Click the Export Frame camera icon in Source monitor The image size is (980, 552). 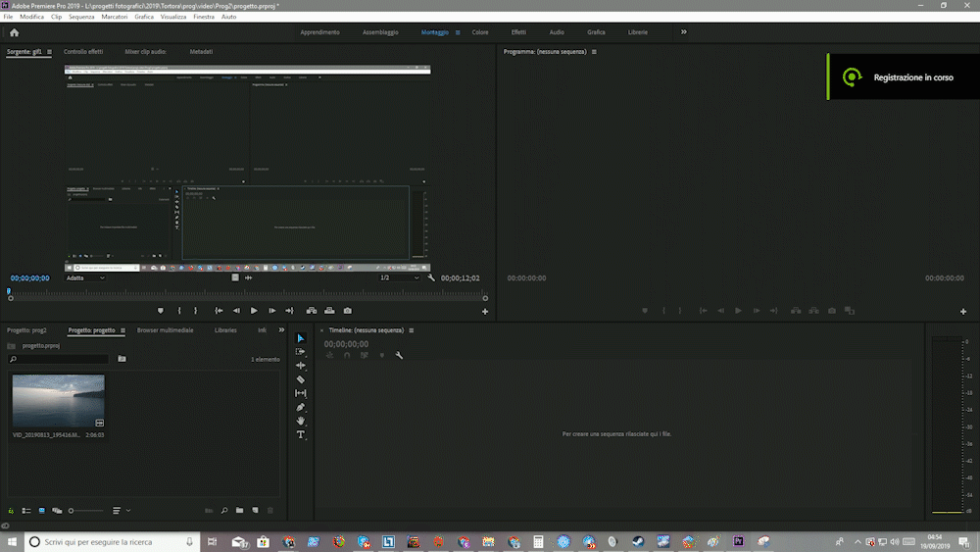click(347, 311)
